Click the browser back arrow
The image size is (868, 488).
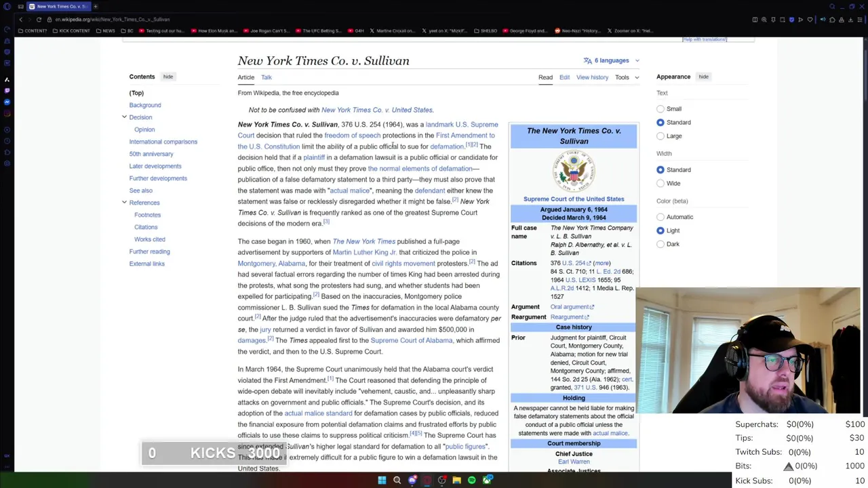pyautogui.click(x=21, y=20)
